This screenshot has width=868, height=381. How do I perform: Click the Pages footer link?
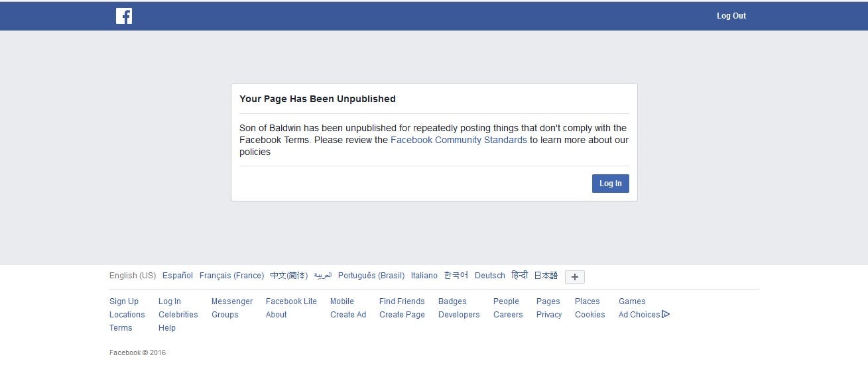(548, 301)
